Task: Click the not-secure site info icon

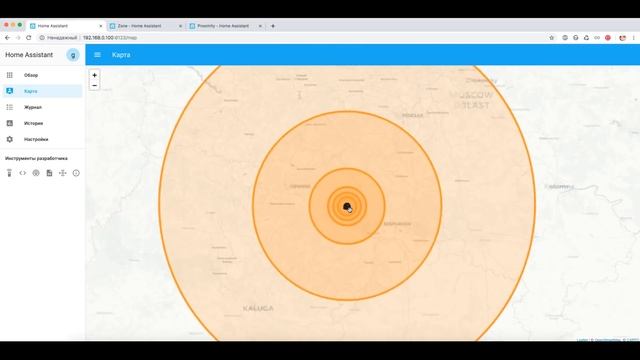Action: 42,38
